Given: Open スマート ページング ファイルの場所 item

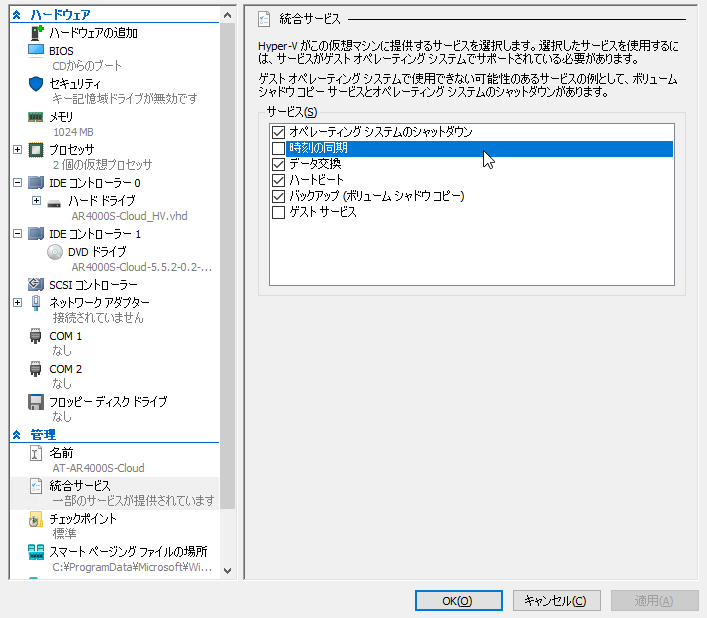Looking at the screenshot, I should click(x=128, y=552).
